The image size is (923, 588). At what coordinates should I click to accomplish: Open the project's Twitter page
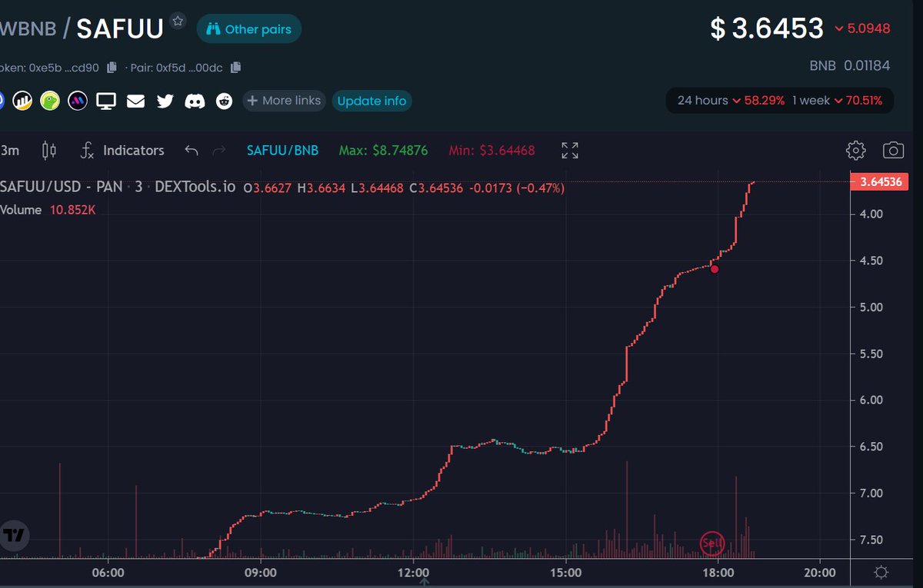[x=165, y=101]
